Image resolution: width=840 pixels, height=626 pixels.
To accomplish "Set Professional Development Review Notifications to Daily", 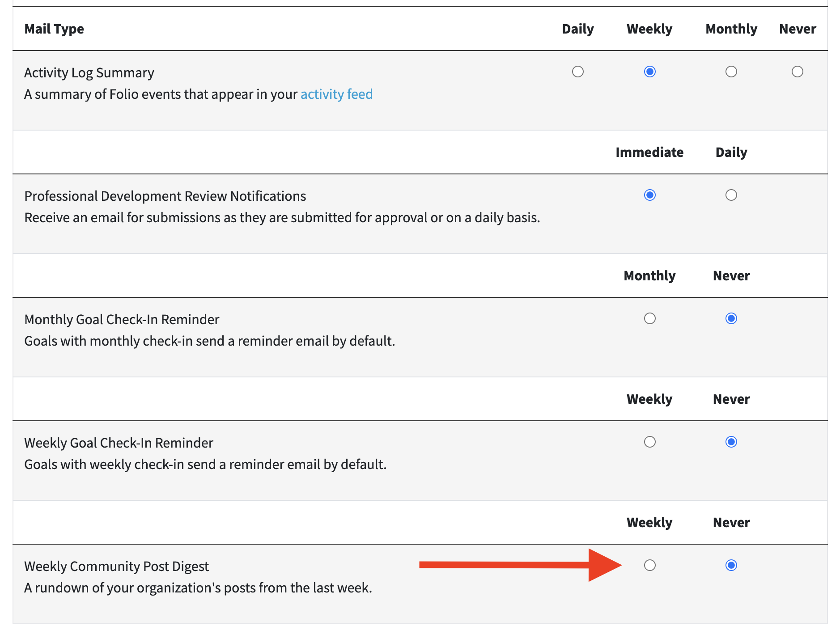I will point(731,195).
